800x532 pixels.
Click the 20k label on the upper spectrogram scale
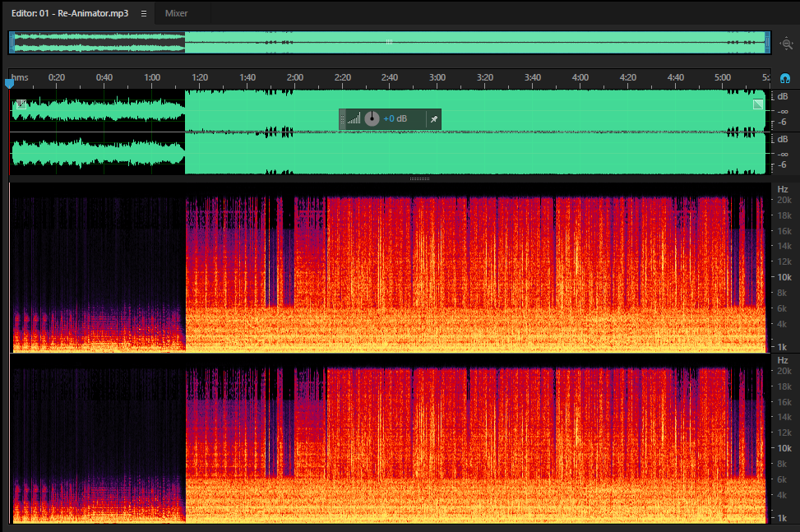point(784,200)
